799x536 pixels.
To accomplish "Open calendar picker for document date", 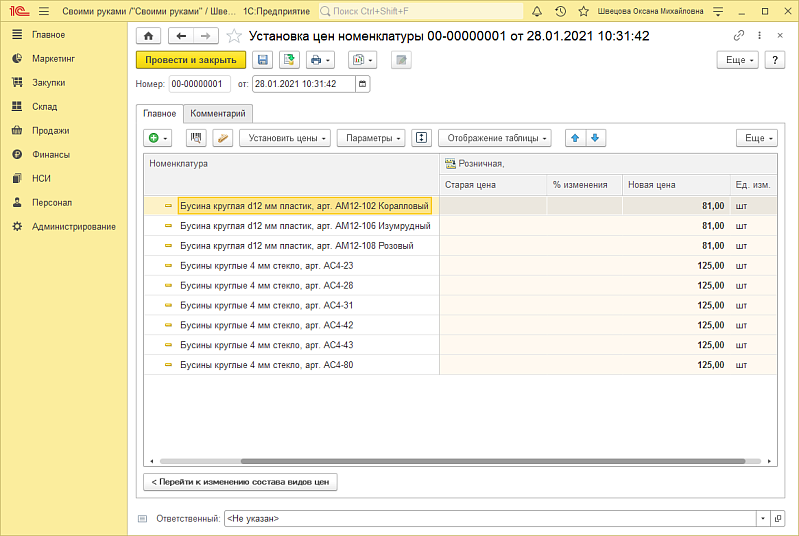I will click(x=362, y=83).
